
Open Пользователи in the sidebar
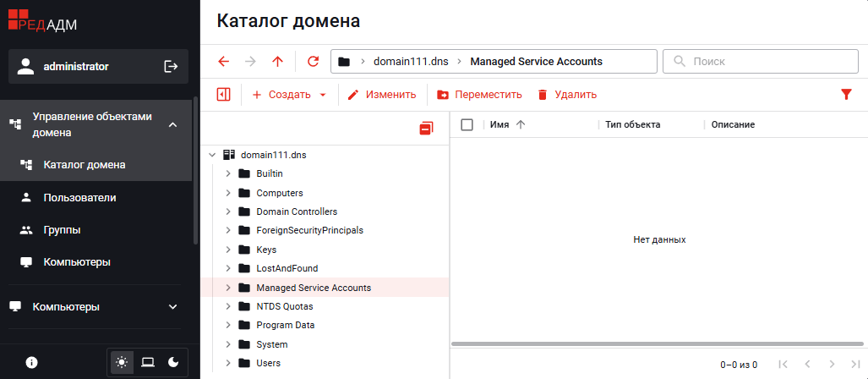[x=79, y=198]
